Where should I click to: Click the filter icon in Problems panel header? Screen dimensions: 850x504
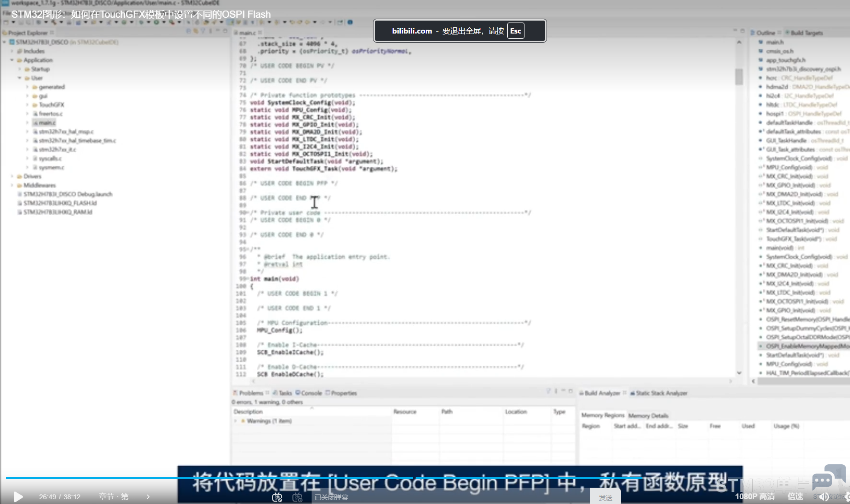tap(548, 391)
